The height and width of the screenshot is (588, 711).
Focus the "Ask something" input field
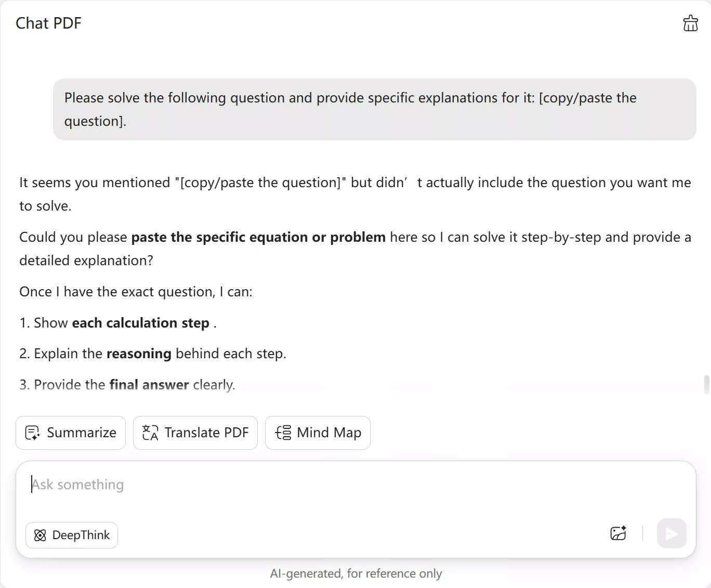pyautogui.click(x=312, y=485)
